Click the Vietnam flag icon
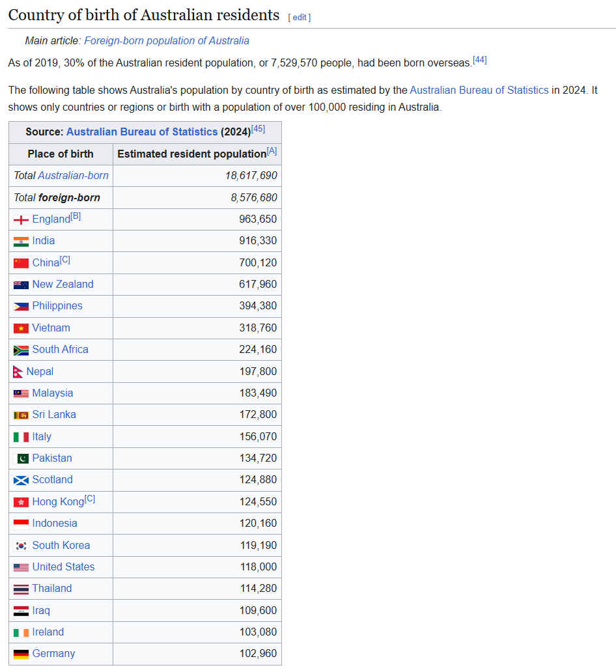616x672 pixels. click(21, 328)
